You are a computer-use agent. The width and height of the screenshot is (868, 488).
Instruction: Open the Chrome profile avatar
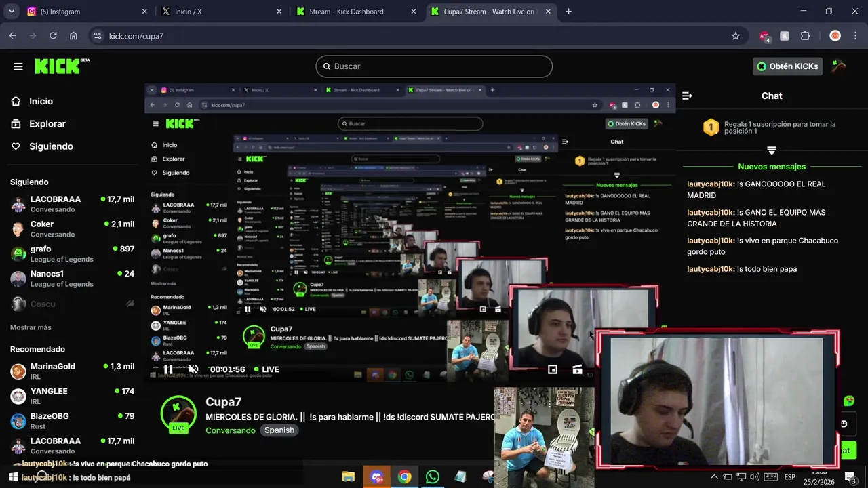click(x=835, y=36)
